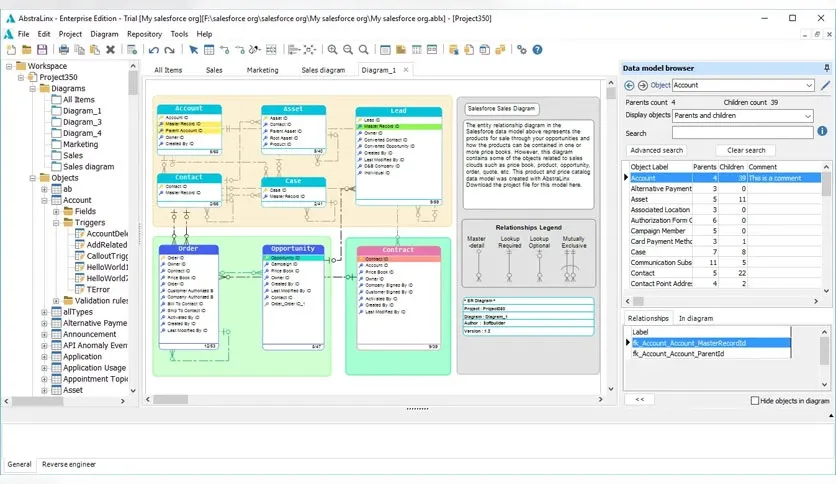Click the Zoom in magnifier icon
The width and height of the screenshot is (836, 484).
[x=332, y=50]
